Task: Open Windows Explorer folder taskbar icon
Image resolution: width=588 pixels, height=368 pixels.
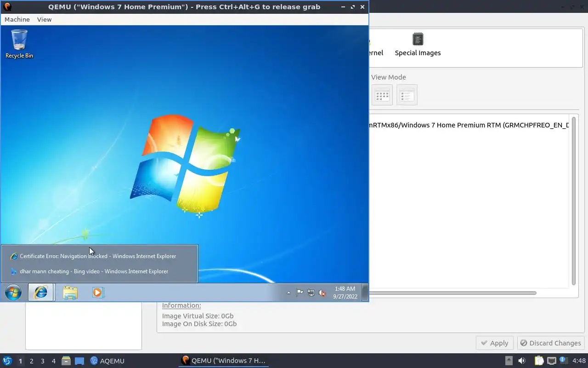Action: coord(70,293)
